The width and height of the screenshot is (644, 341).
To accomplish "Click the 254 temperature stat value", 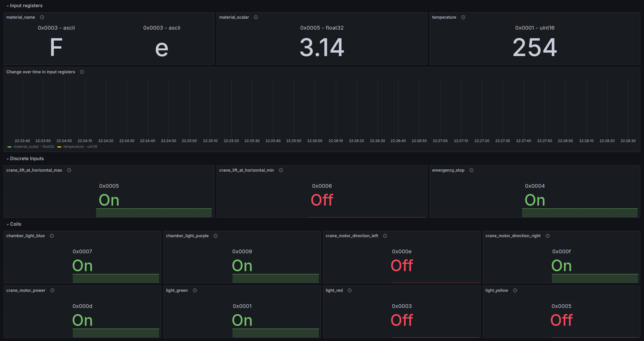I will pos(535,47).
